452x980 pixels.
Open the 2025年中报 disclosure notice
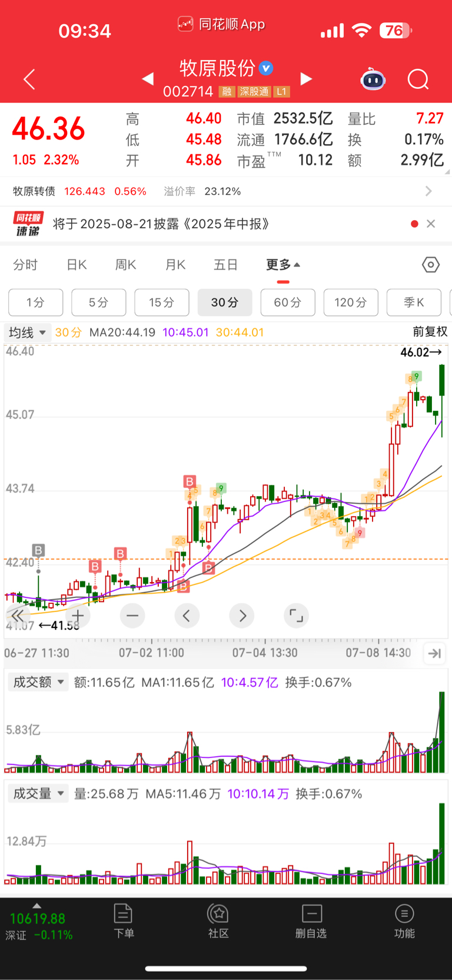(162, 224)
